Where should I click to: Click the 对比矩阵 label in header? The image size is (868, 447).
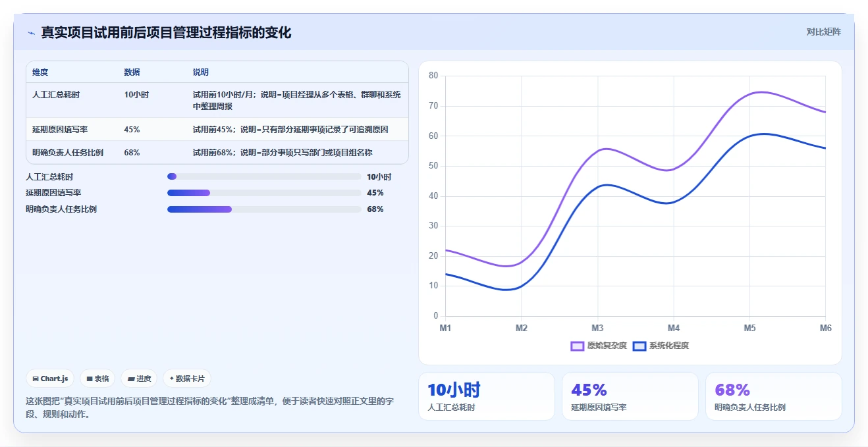[x=823, y=32]
